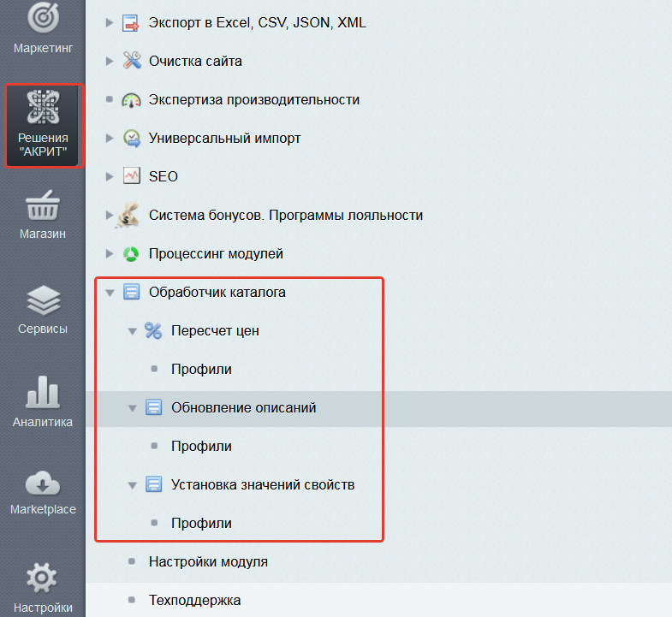Expand the Экспорт в Excel, CSV, JSON, XML node
Screen dimensions: 672x617
point(109,22)
